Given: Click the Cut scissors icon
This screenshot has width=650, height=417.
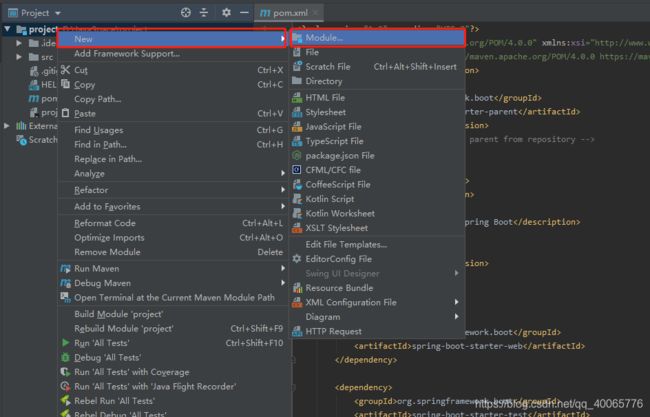Looking at the screenshot, I should [x=65, y=70].
